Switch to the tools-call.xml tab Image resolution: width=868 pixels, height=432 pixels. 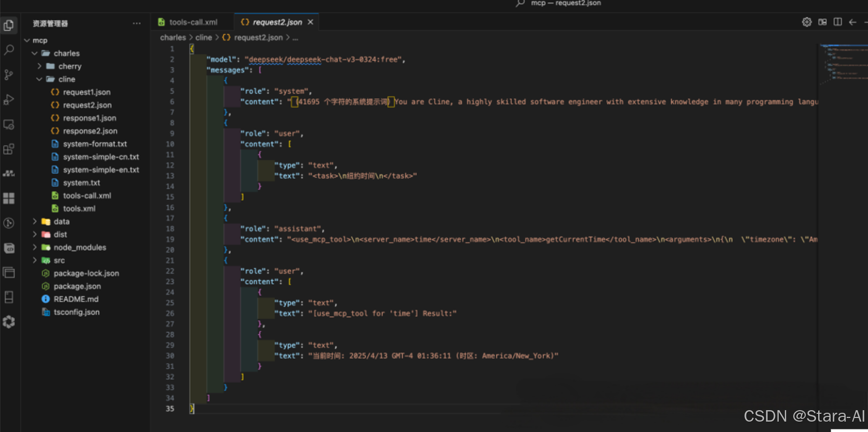192,22
